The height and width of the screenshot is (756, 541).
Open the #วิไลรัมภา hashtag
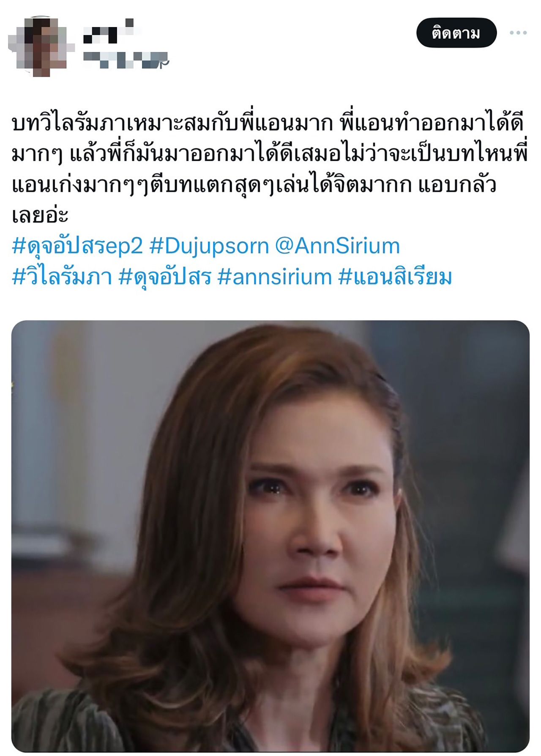click(62, 277)
